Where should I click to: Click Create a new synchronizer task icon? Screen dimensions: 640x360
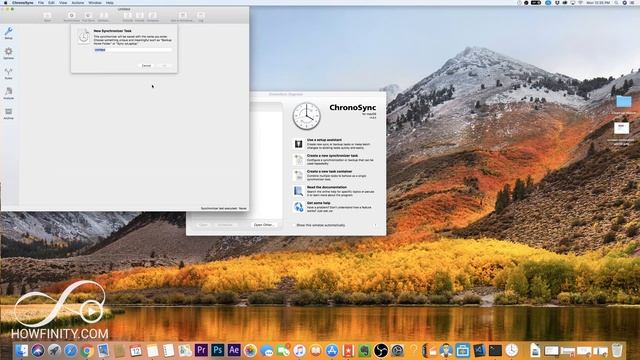[298, 160]
